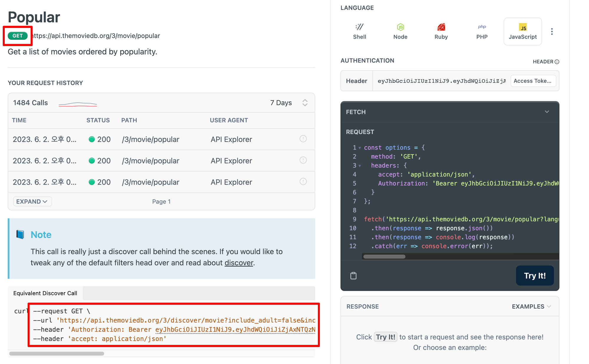The image size is (589, 364).
Task: Follow the discover link in the note
Action: tap(239, 263)
